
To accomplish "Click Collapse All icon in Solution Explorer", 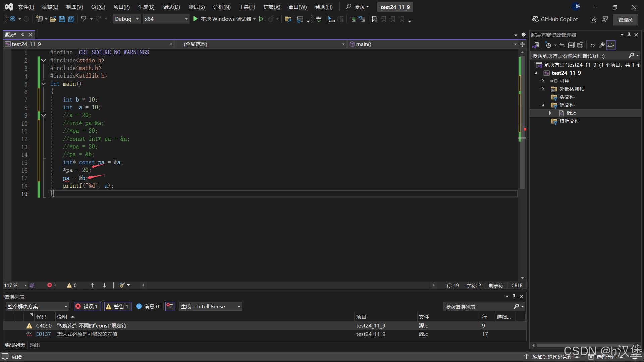I will (x=571, y=45).
